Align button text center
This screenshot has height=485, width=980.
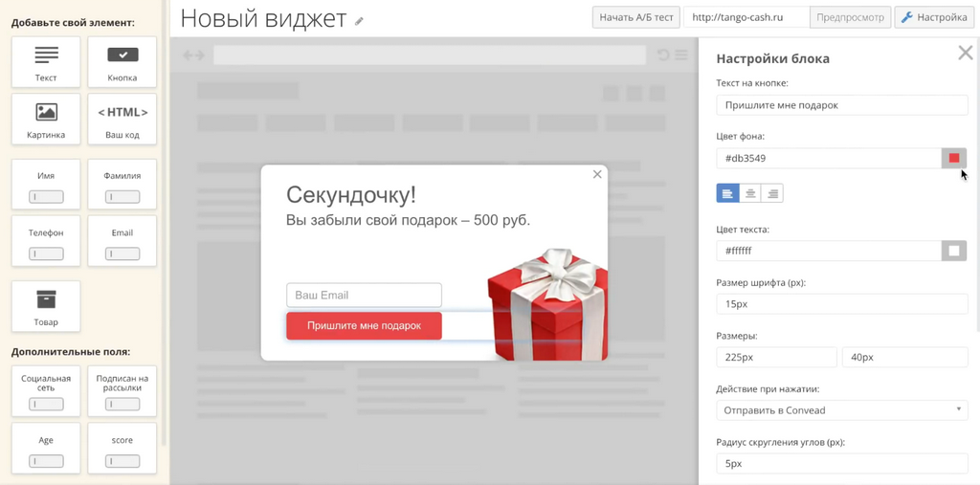pos(750,193)
